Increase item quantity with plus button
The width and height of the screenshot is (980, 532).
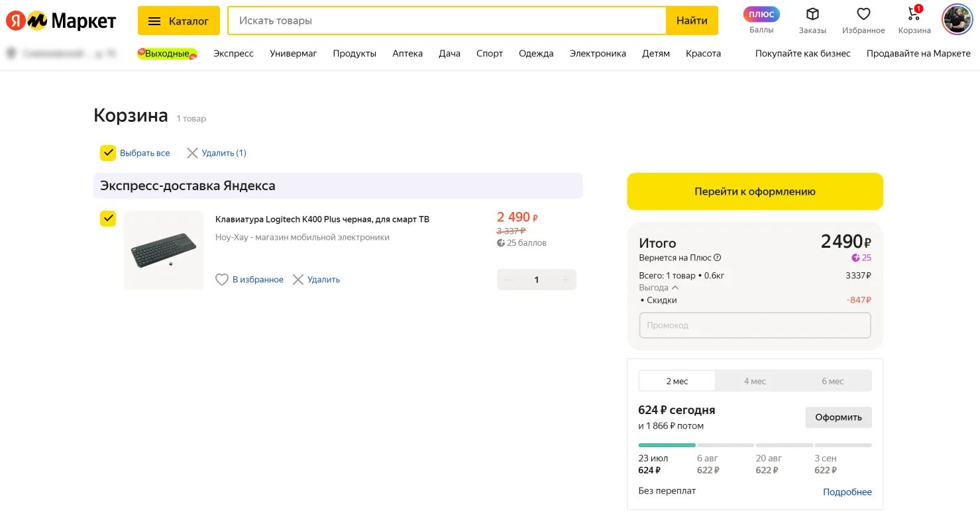[565, 280]
